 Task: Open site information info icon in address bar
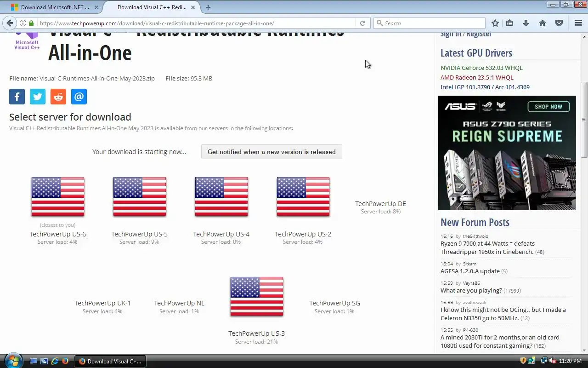click(x=23, y=23)
